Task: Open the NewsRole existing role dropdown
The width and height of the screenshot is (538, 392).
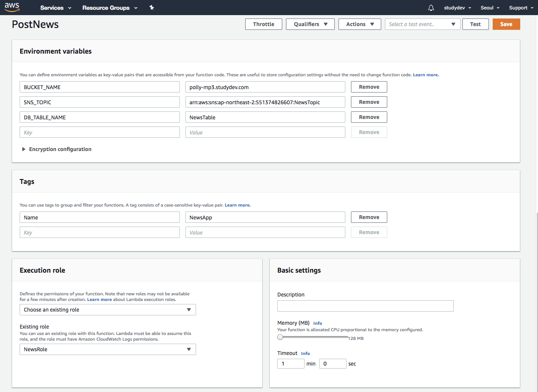Action: [x=108, y=349]
